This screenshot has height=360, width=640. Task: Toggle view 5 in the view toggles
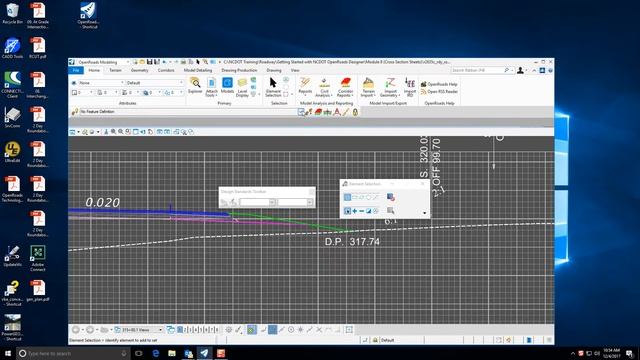click(201, 330)
